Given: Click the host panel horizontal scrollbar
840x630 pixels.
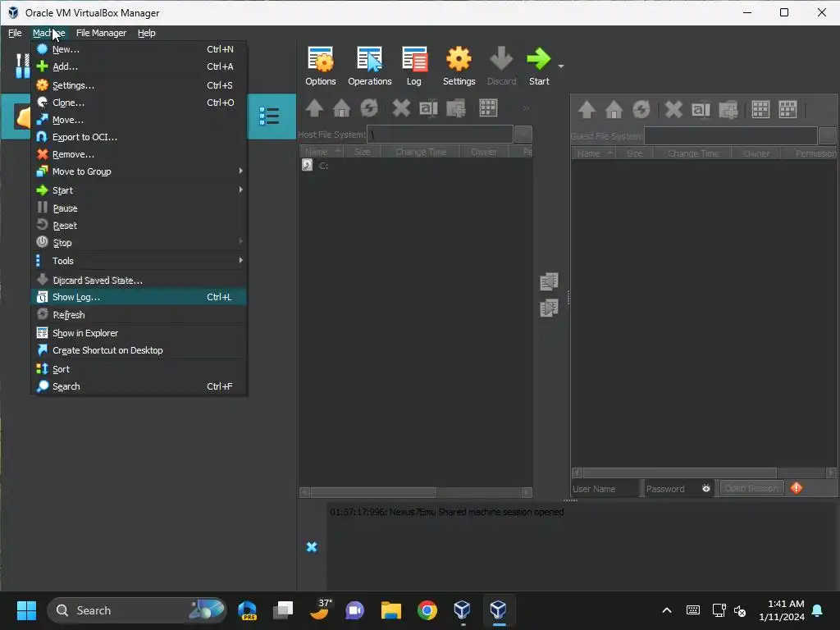Looking at the screenshot, I should click(x=373, y=492).
